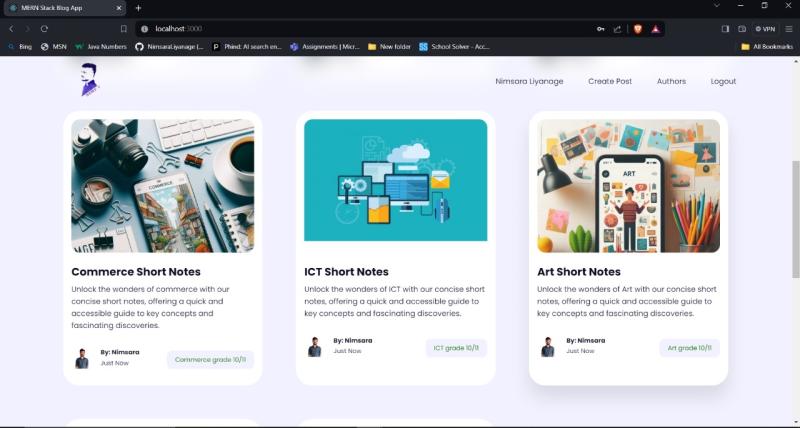Open the Create Post nav item
This screenshot has width=800, height=428.
609,81
